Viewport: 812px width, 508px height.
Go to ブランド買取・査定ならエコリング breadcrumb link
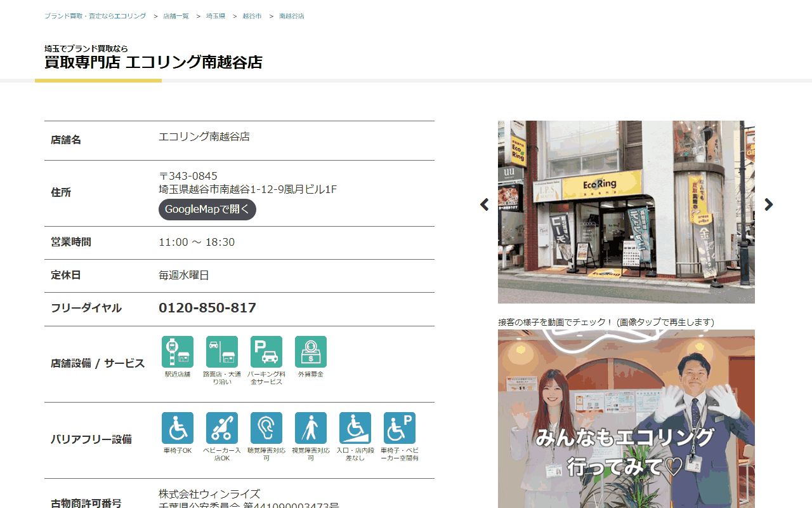point(95,16)
